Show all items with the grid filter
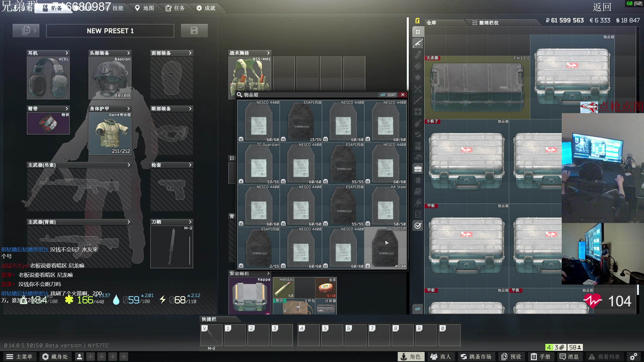The image size is (644, 362). point(418,32)
